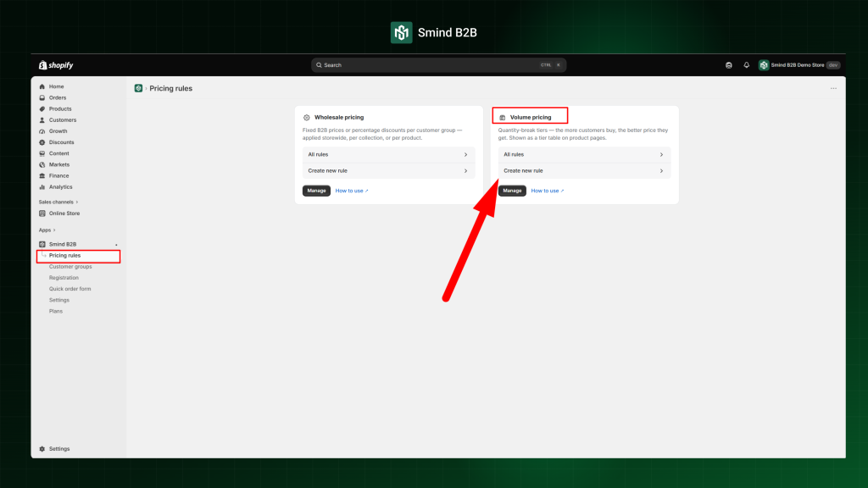868x488 pixels.
Task: Open Markets in sidebar menu
Action: (x=59, y=165)
